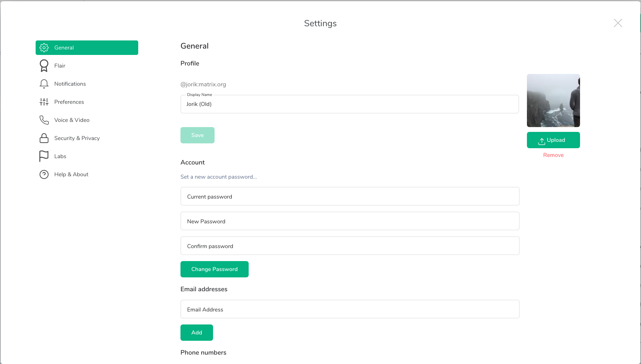Select the Security & Privacy tab

(77, 138)
